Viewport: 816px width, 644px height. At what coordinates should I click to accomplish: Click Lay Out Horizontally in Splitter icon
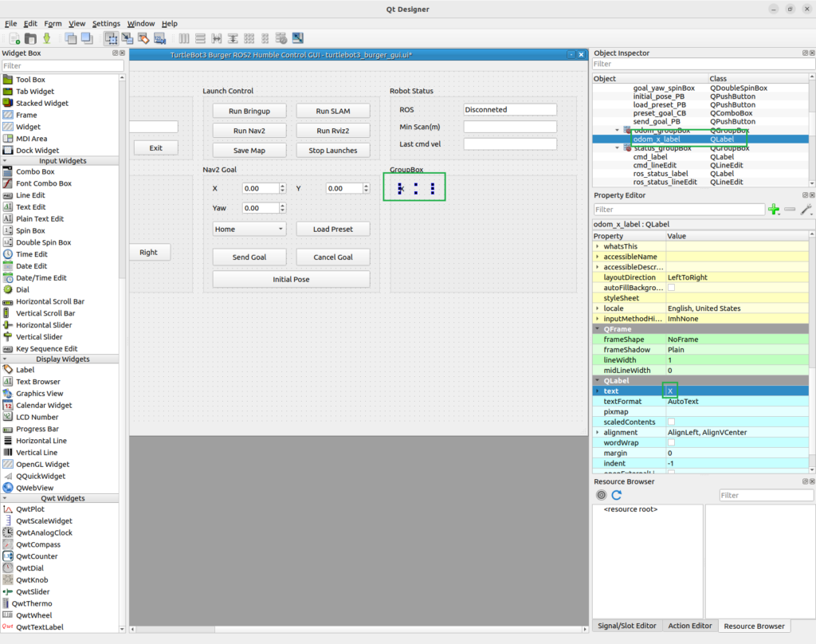tap(217, 38)
